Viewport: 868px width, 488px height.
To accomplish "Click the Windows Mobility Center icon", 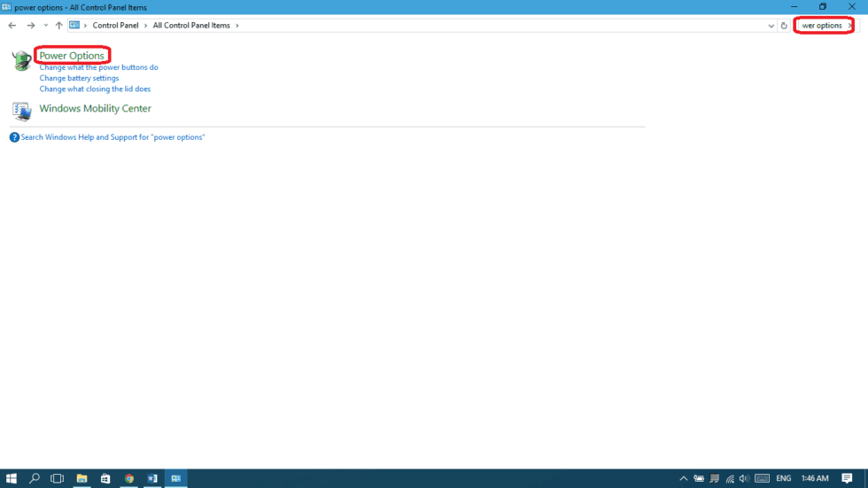I will click(x=21, y=110).
